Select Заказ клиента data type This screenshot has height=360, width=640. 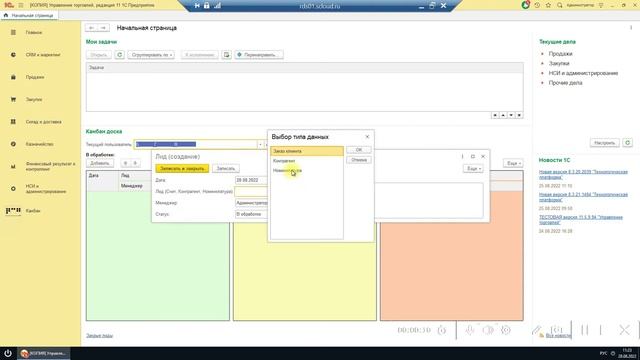pos(307,151)
